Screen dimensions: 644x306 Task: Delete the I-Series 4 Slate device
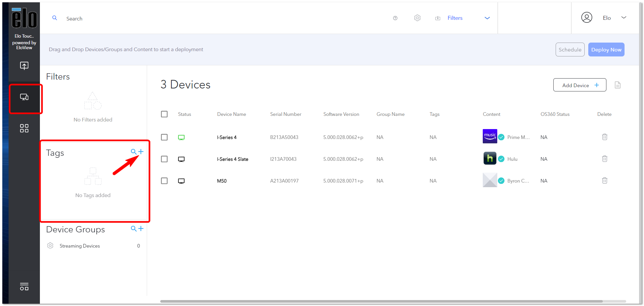pyautogui.click(x=604, y=159)
